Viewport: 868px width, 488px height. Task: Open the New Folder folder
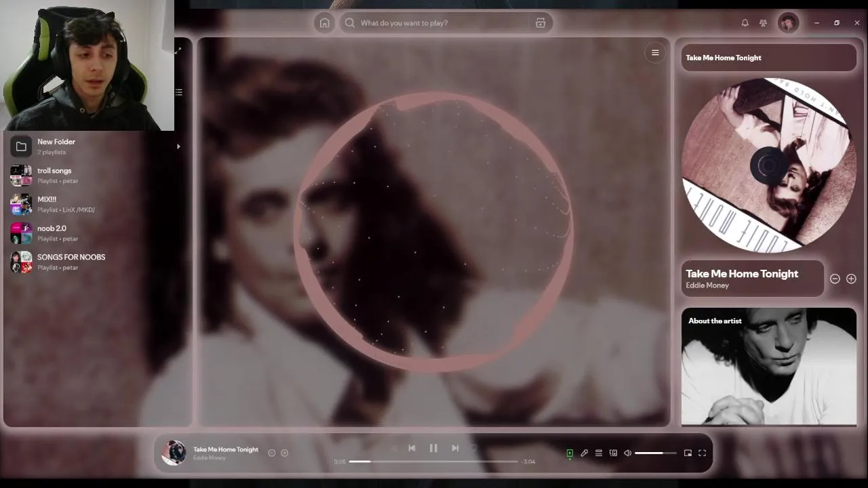pyautogui.click(x=96, y=146)
